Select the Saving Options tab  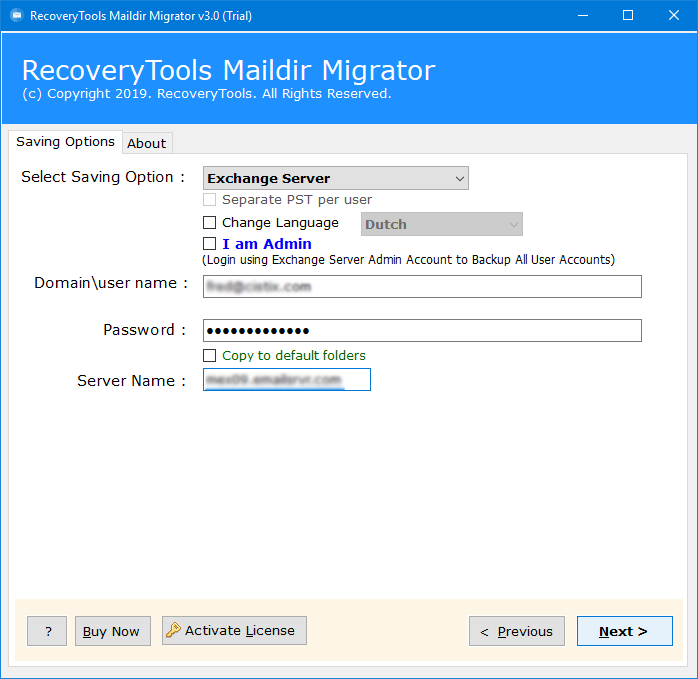coord(65,142)
